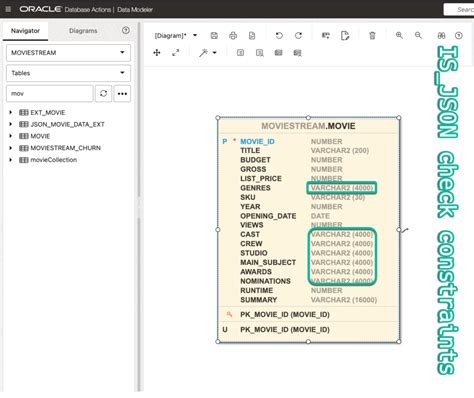Click the third filled table icon in second row

(x=278, y=53)
